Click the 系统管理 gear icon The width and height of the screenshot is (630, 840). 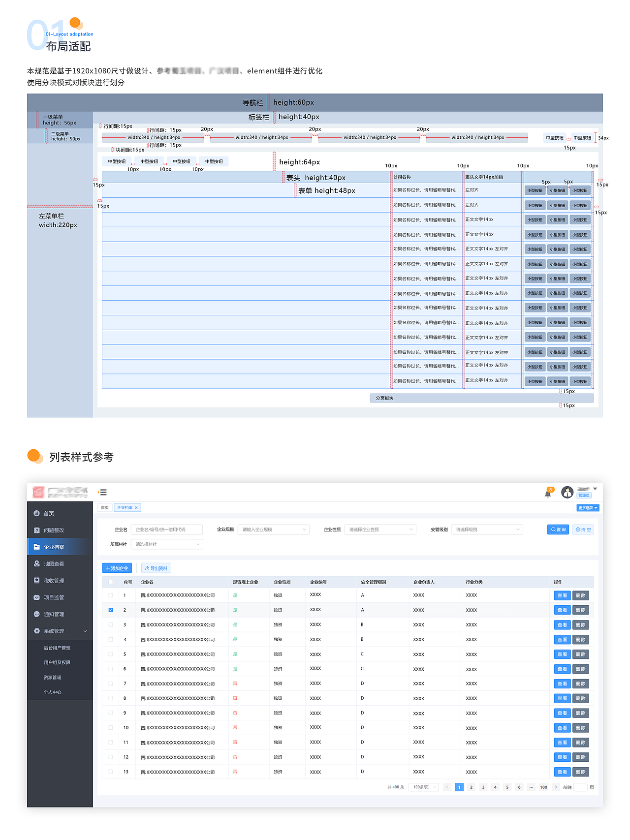point(36,631)
